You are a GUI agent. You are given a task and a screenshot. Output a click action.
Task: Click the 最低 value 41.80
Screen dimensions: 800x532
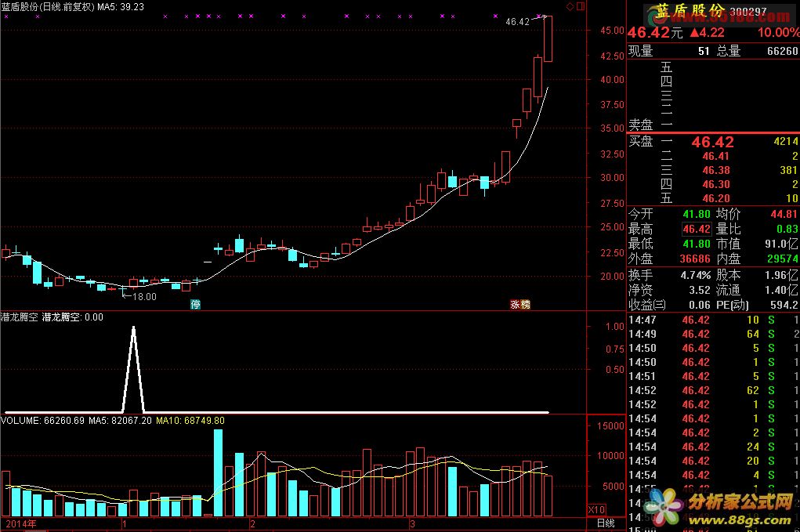697,244
